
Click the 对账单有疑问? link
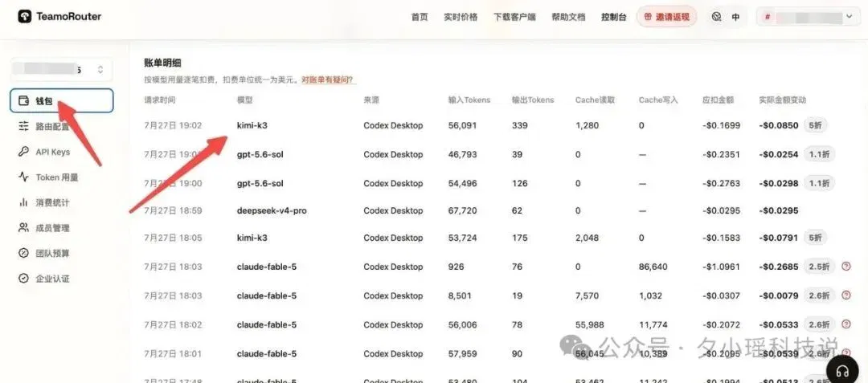(x=328, y=80)
